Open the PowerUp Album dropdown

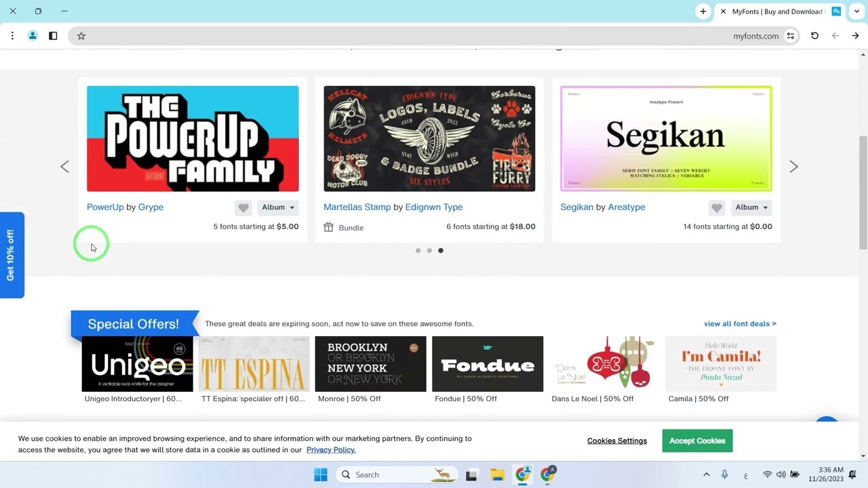278,207
